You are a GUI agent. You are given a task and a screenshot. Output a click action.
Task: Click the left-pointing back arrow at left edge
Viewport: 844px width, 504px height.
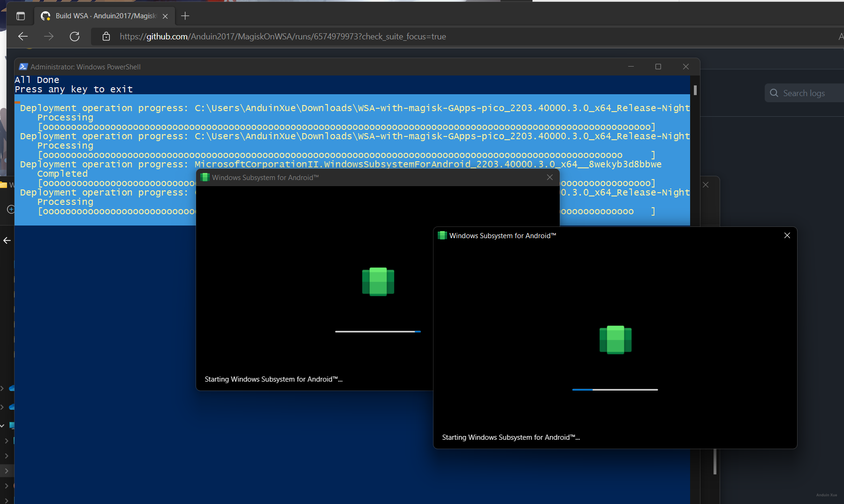(7, 241)
